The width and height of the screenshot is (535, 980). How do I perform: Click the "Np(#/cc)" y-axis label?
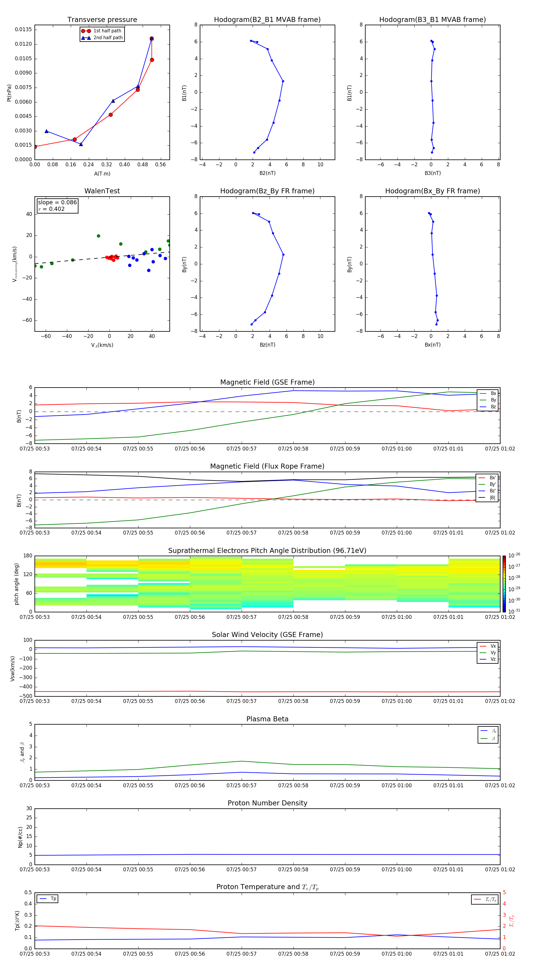click(x=20, y=837)
